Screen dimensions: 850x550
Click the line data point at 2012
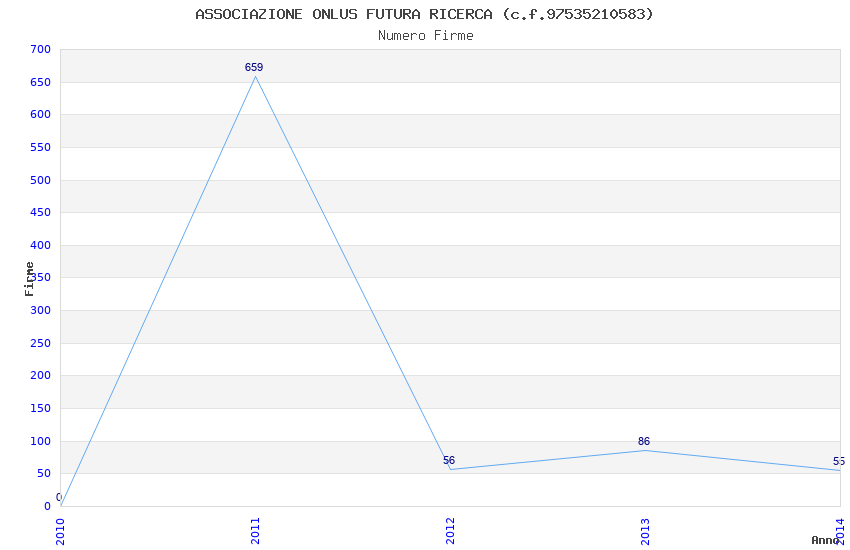pyautogui.click(x=450, y=469)
